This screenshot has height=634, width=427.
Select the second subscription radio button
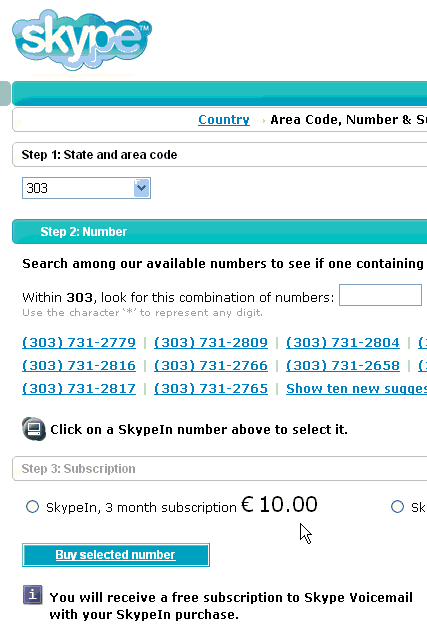point(397,507)
